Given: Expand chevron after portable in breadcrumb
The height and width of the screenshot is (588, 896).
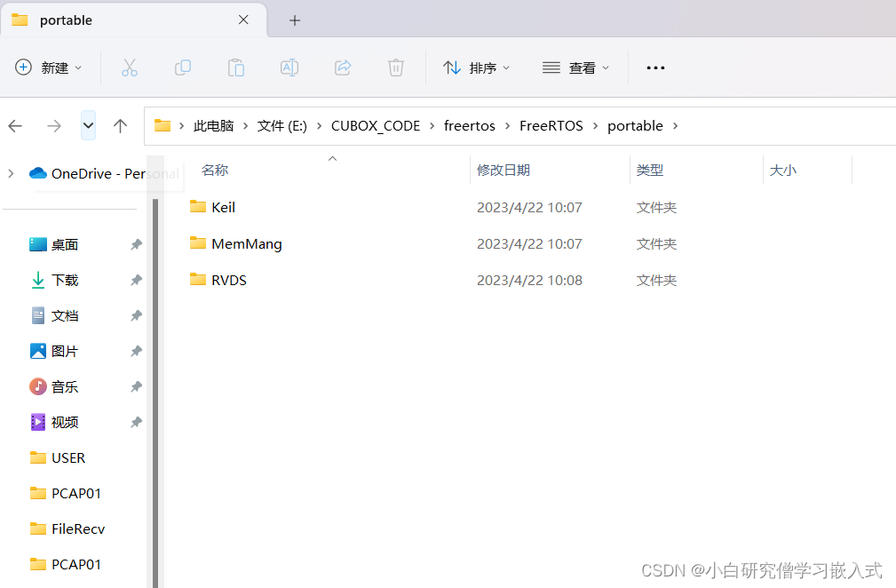Looking at the screenshot, I should [675, 126].
